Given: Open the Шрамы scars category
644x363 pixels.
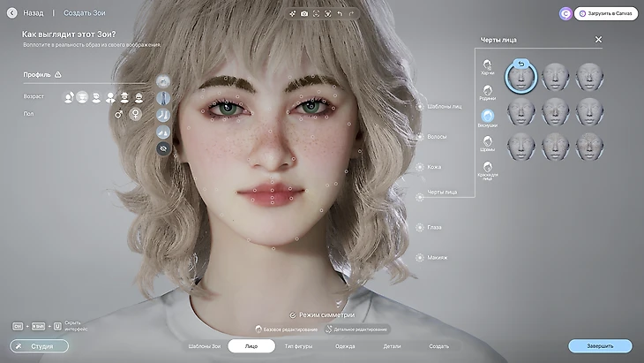Looking at the screenshot, I should 487,140.
